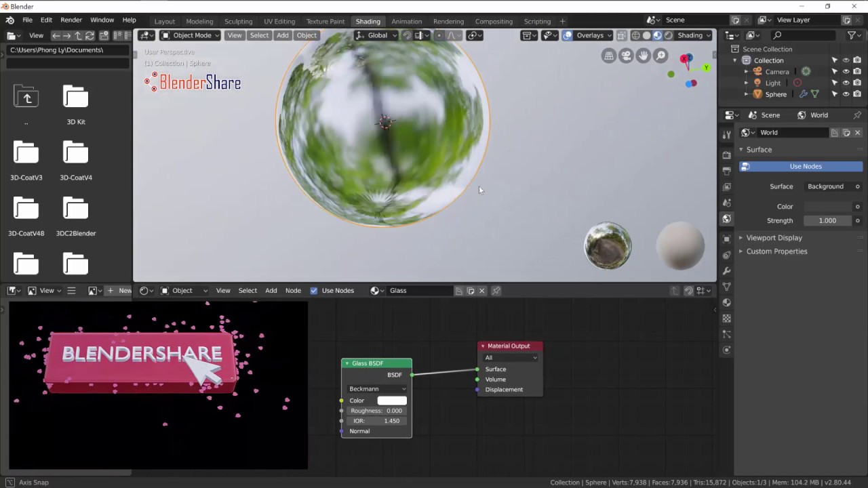868x488 pixels.
Task: Select rendered viewport shading mode
Action: [x=669, y=35]
